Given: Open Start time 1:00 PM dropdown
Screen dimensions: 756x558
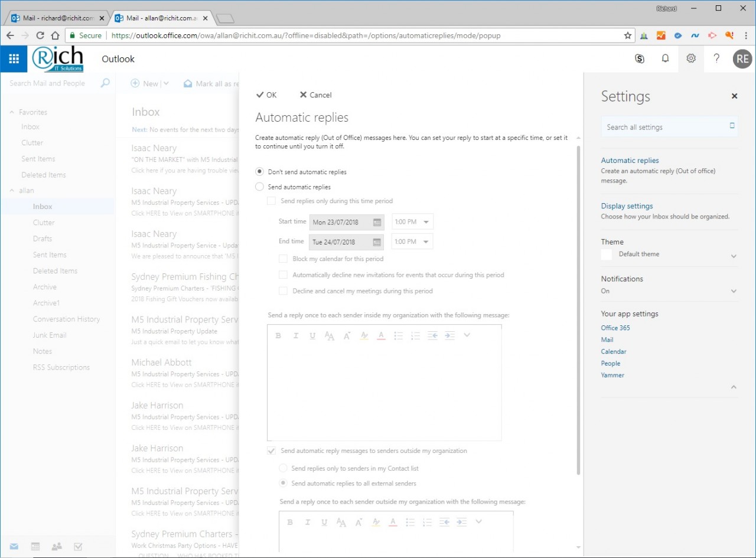Looking at the screenshot, I should (412, 222).
